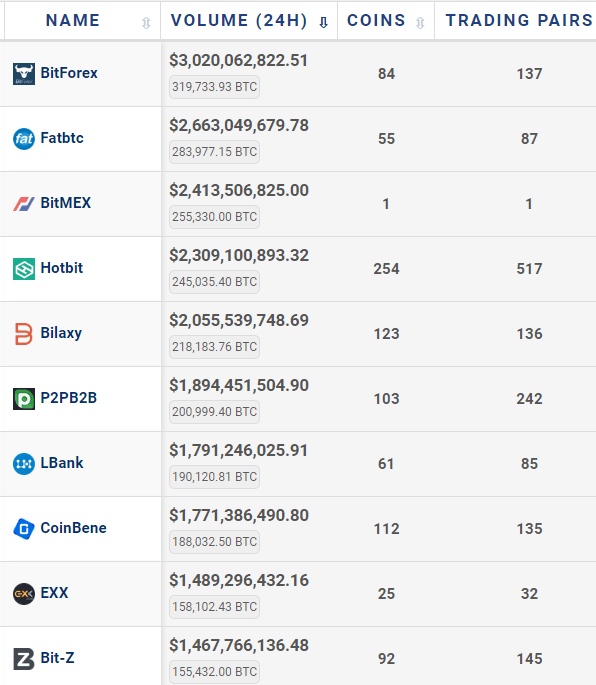Select the 188,032.50 BTC badge

(x=215, y=542)
